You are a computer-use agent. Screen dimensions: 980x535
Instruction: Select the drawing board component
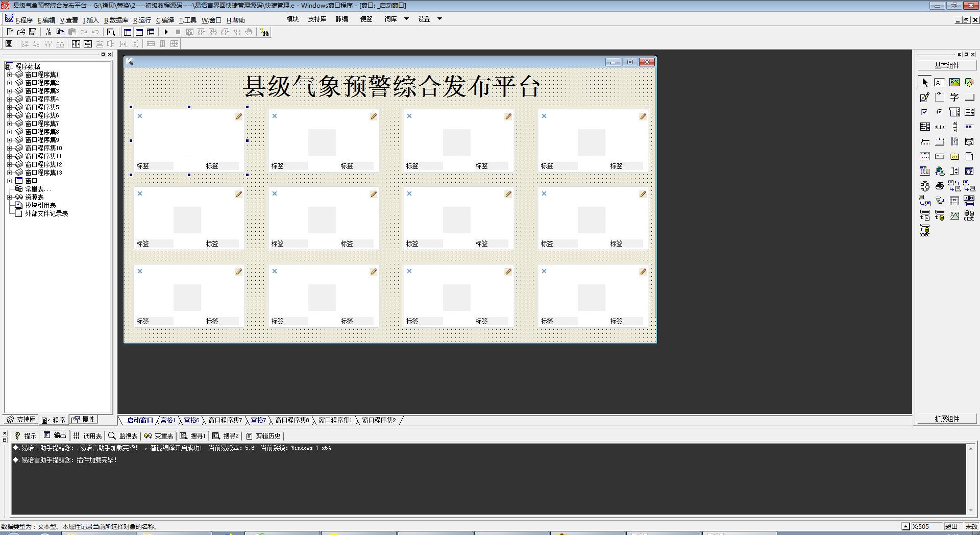(924, 97)
